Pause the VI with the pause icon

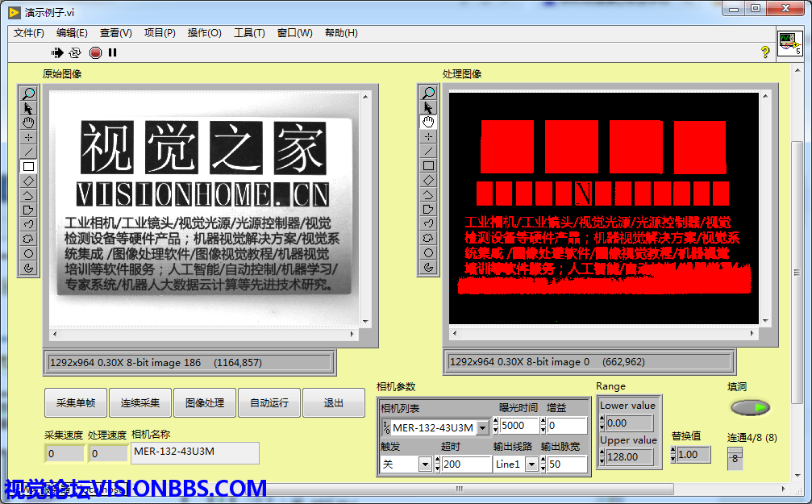pos(112,52)
